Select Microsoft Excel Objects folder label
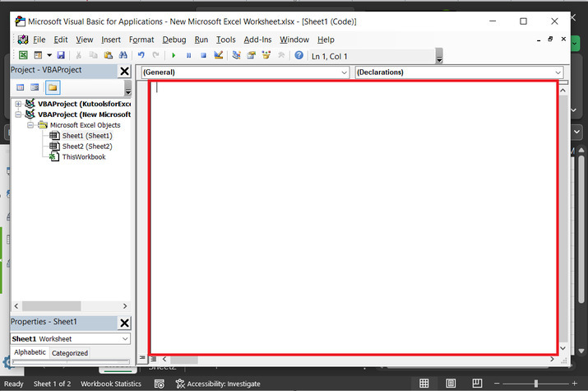588x391 pixels. (x=86, y=125)
